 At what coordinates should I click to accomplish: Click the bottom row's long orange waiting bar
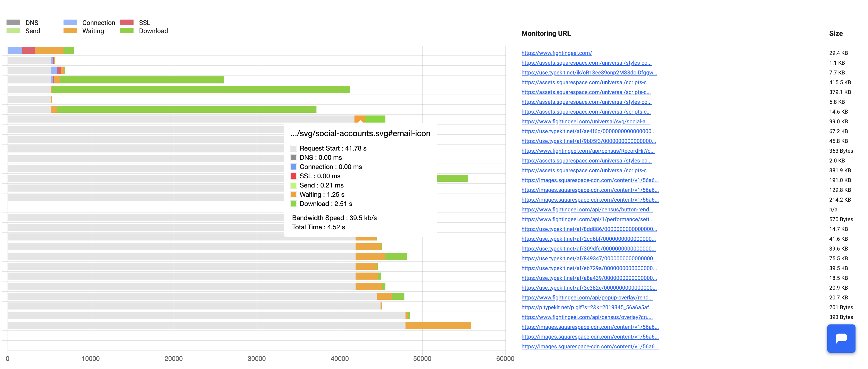pyautogui.click(x=438, y=326)
